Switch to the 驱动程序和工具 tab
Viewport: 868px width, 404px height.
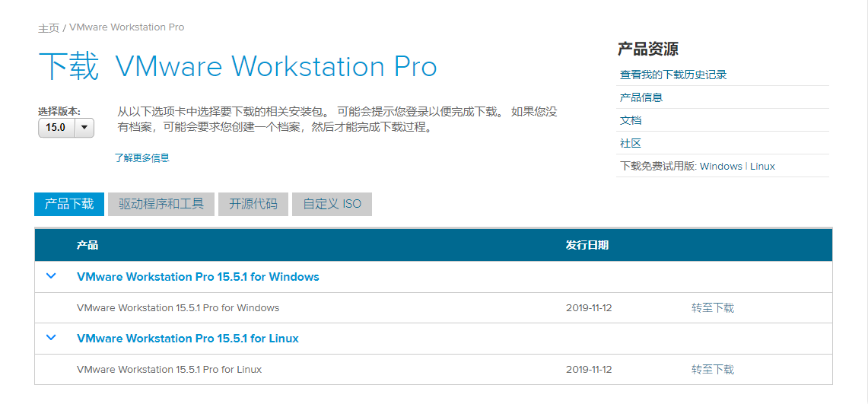[x=161, y=204]
